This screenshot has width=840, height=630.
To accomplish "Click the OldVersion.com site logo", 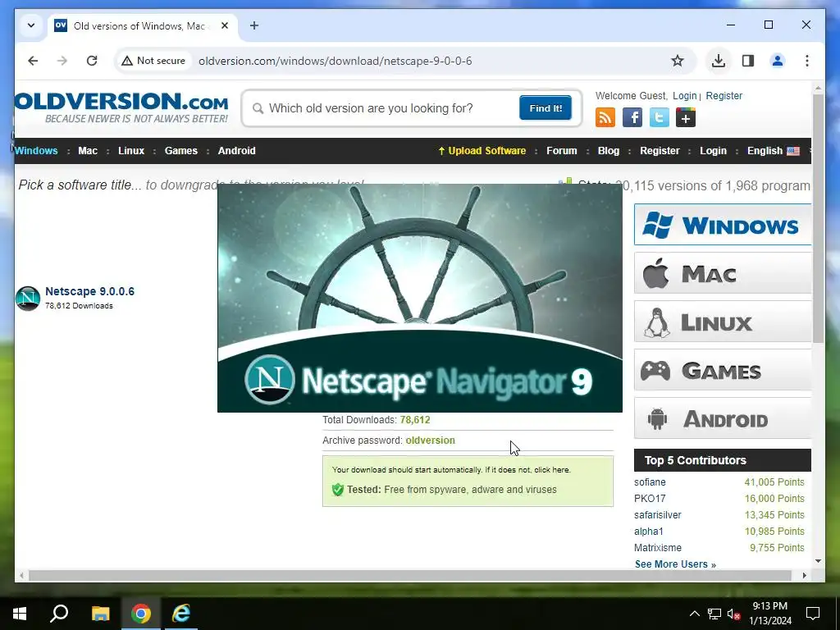I will click(x=121, y=107).
